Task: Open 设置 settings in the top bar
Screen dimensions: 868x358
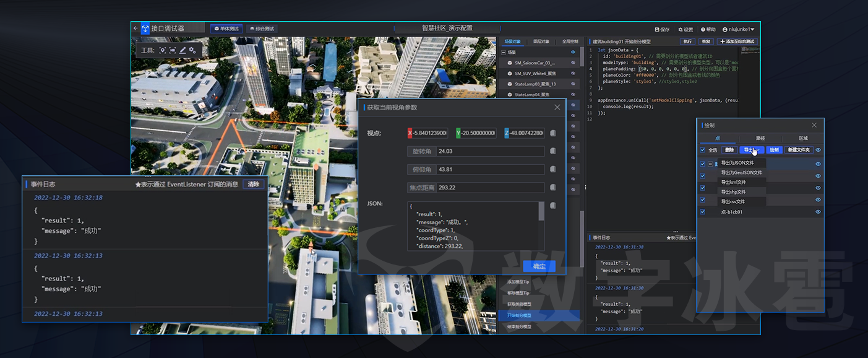Action: (x=685, y=29)
